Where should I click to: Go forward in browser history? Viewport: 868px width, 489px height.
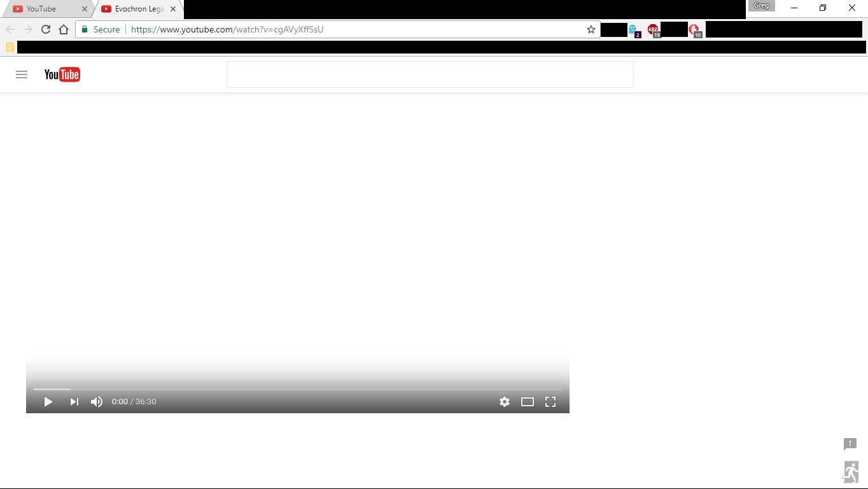[x=28, y=29]
